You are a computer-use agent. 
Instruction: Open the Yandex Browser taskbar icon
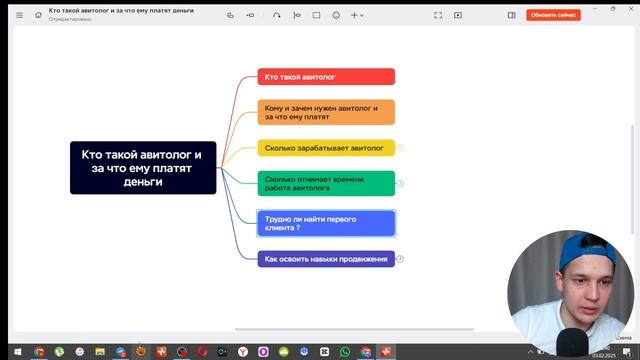(x=243, y=351)
